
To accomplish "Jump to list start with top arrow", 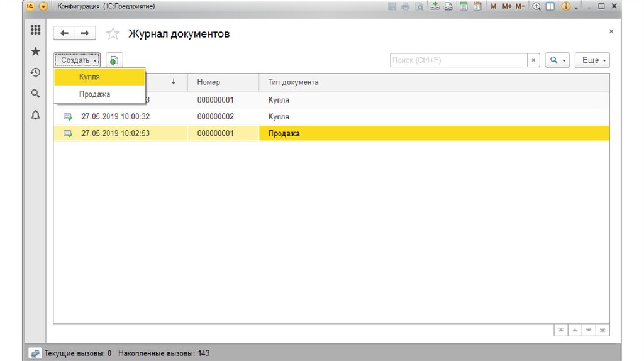I will [x=560, y=330].
